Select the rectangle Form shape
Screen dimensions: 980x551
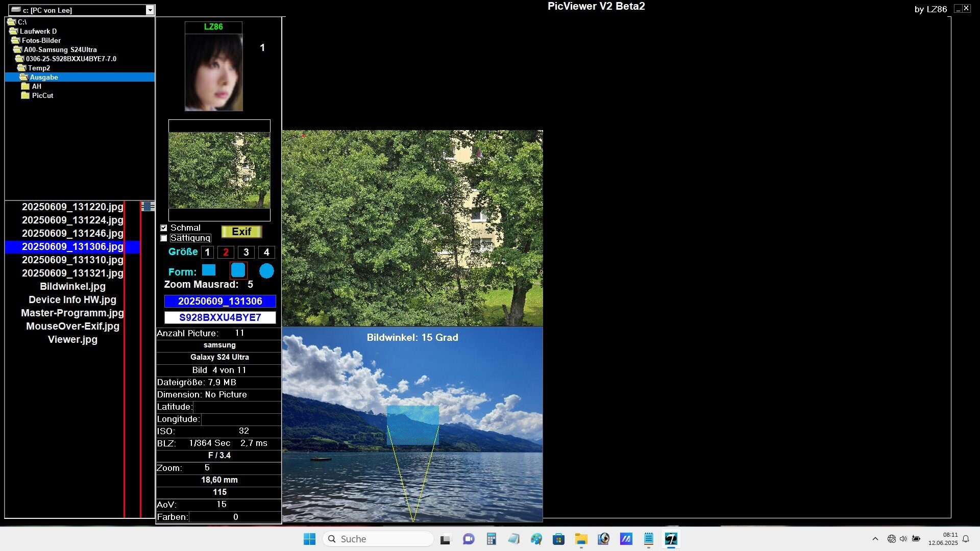click(x=209, y=270)
